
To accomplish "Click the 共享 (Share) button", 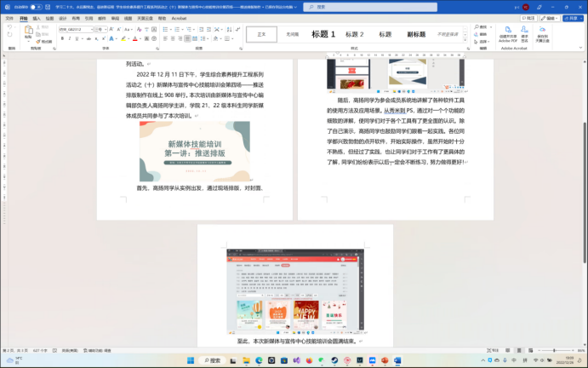I will tap(571, 17).
